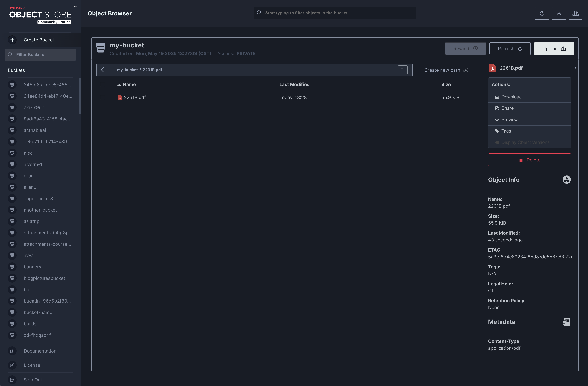Switch theme with the sun icon
The width and height of the screenshot is (588, 386).
(559, 13)
